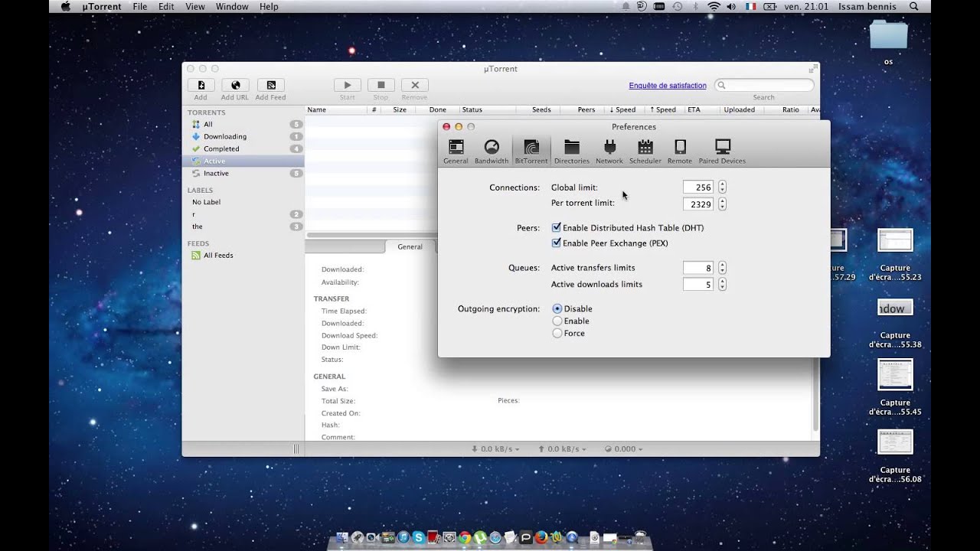Open the Bandwidth preferences pane
This screenshot has height=551, width=980.
pos(492,152)
